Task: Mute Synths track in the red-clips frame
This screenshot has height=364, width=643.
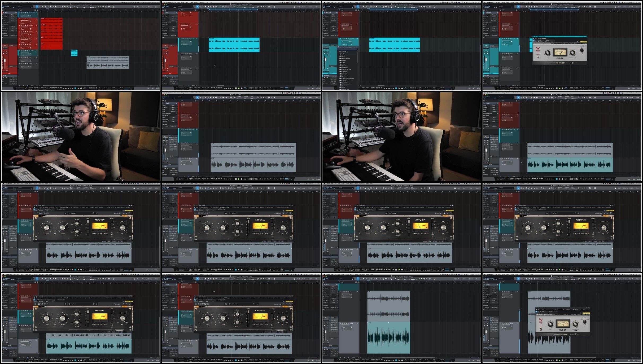Action: point(21,32)
